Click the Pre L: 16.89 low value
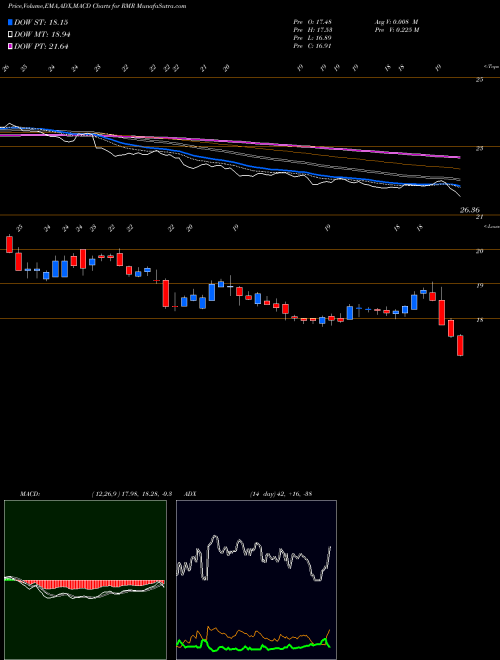Screen dimensions: 500x660 (x=312, y=38)
